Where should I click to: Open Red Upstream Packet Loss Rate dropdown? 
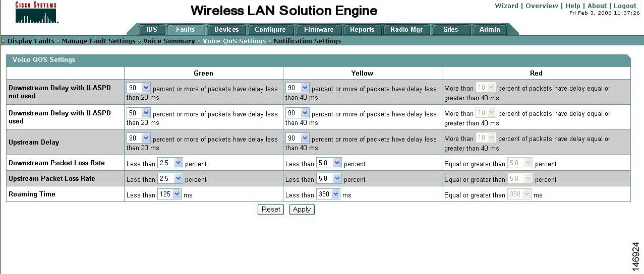pyautogui.click(x=519, y=178)
